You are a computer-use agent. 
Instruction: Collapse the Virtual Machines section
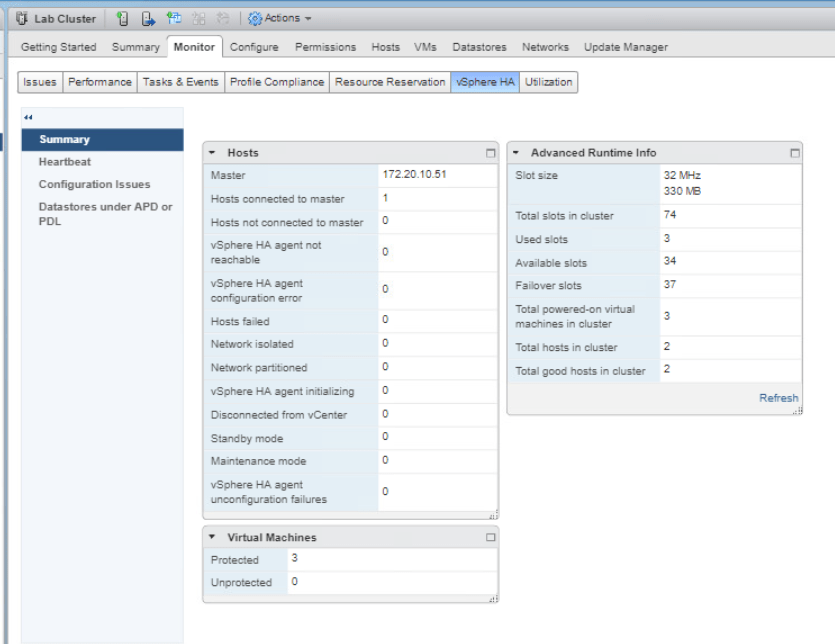(x=213, y=537)
